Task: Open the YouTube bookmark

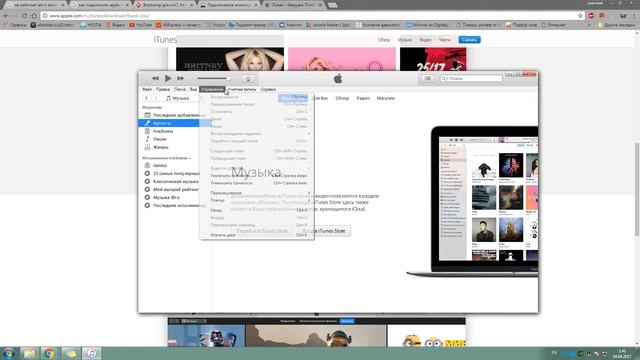Action: 141,25
